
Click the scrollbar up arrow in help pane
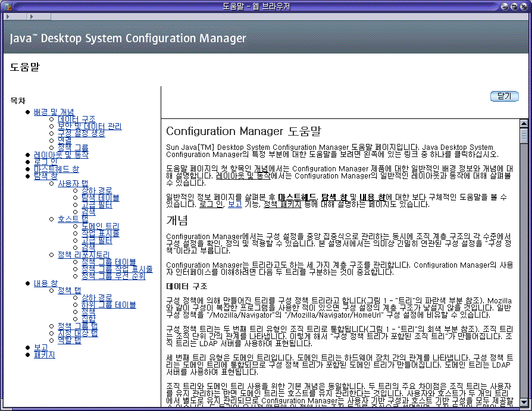[x=524, y=124]
